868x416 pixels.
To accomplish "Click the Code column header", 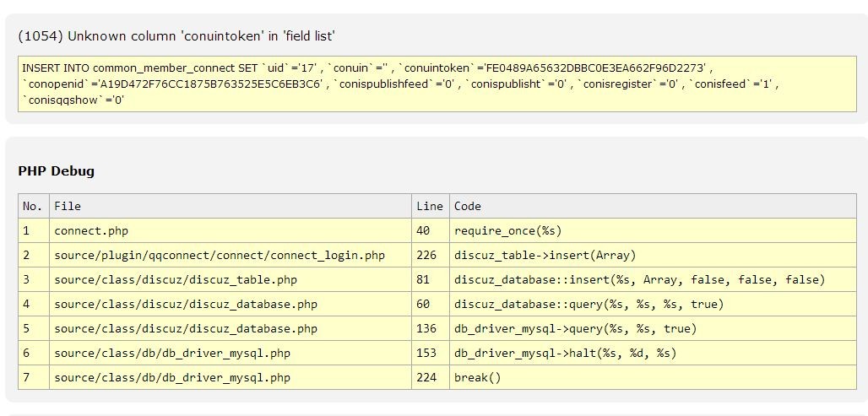I will [468, 206].
